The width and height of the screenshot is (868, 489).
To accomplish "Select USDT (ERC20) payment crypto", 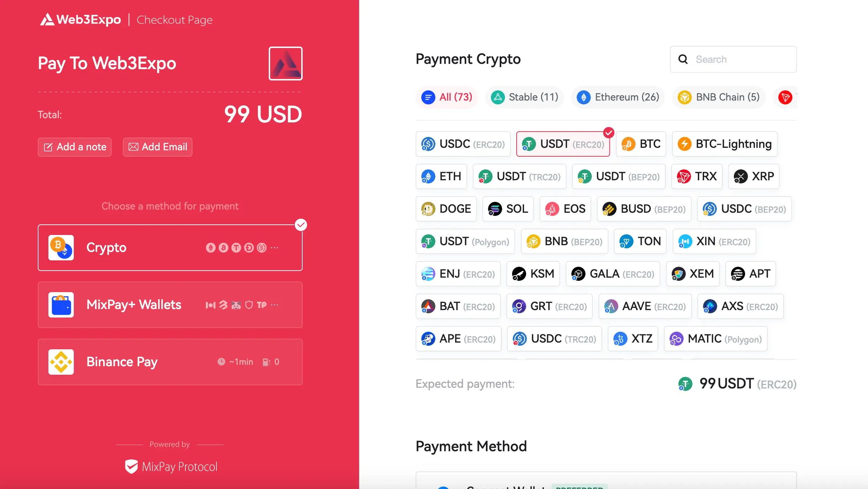I will click(563, 144).
